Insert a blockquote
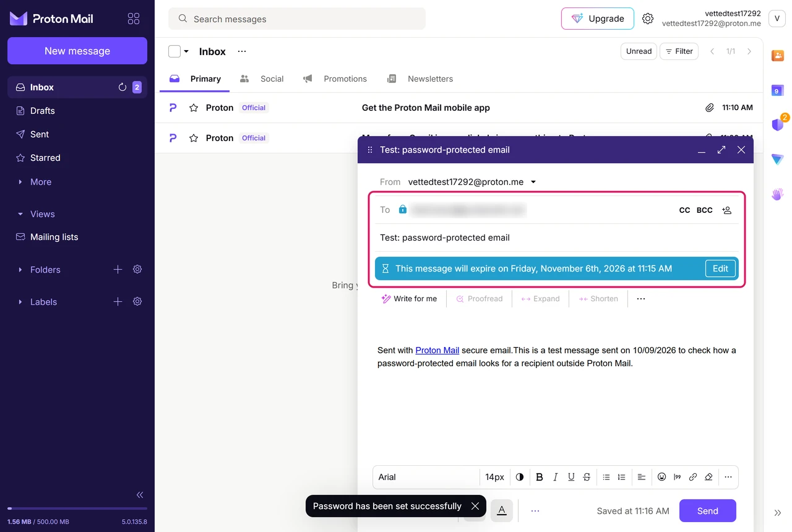This screenshot has height=532, width=792. [678, 477]
